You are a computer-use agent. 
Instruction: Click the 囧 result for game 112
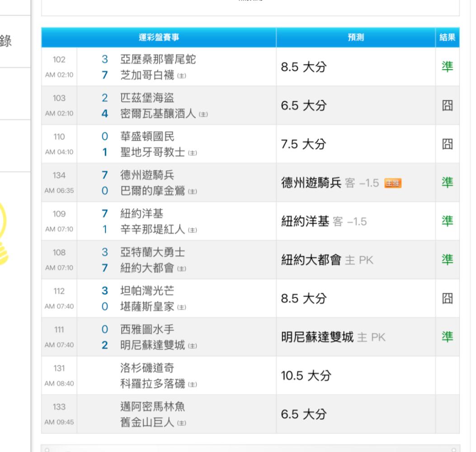coord(447,298)
